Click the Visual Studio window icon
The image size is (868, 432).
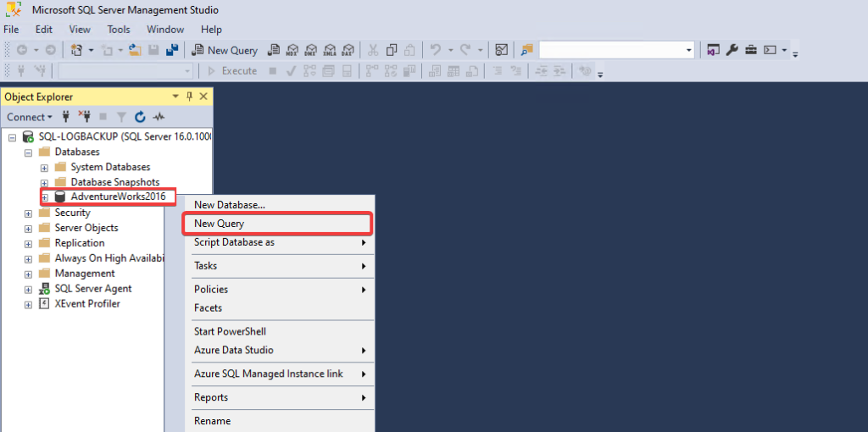pyautogui.click(x=714, y=50)
